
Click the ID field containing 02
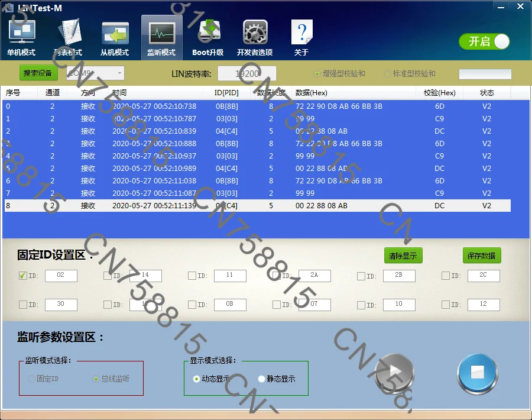(61, 276)
